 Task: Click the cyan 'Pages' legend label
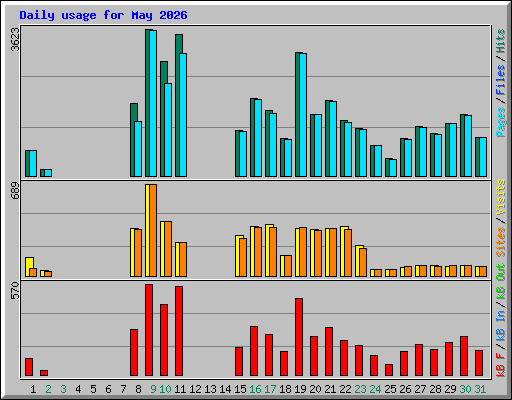pyautogui.click(x=501, y=122)
